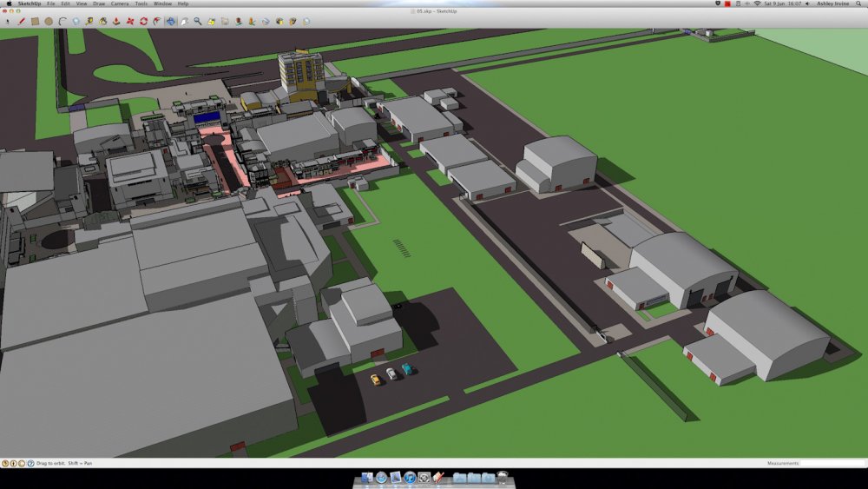The height and width of the screenshot is (489, 868).
Task: Click the pale toolbar icon after Zoom Extents
Action: [225, 22]
